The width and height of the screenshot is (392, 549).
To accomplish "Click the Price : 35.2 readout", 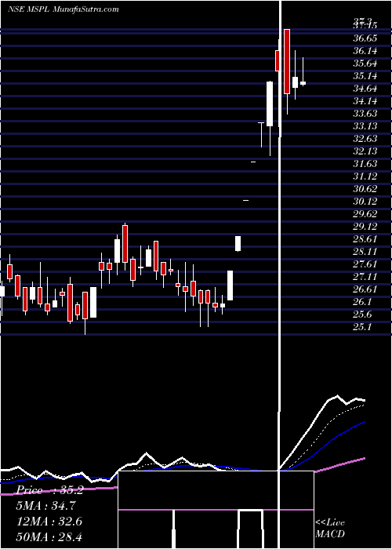I will 49,490.
